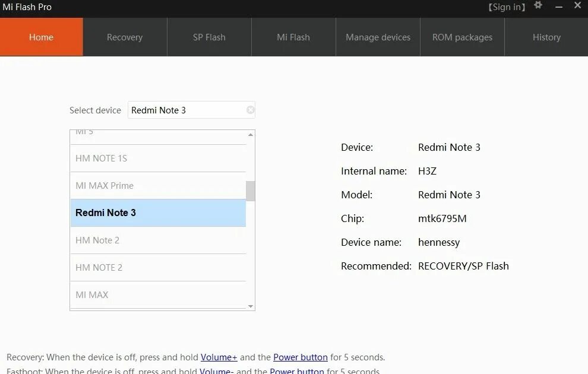Switch to the Home tab

(x=41, y=37)
